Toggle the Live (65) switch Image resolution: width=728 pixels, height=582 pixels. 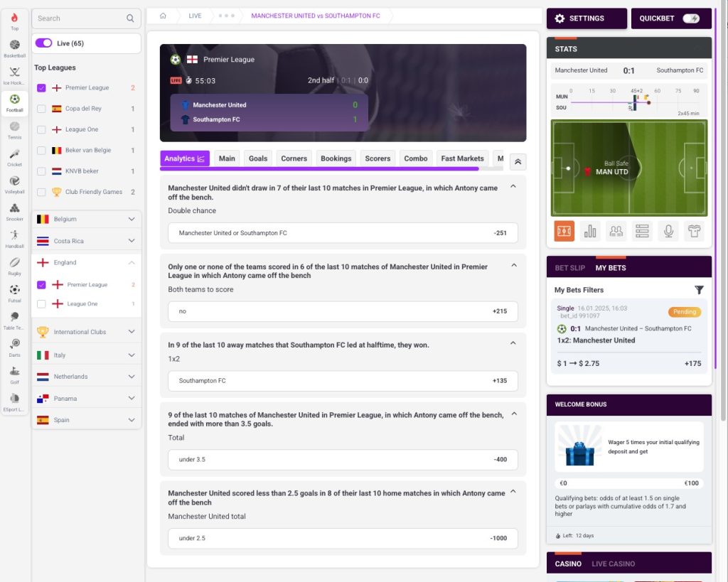click(43, 43)
